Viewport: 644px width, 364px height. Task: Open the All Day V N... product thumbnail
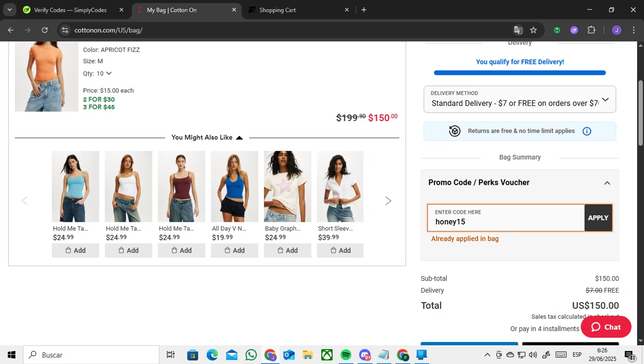(234, 186)
